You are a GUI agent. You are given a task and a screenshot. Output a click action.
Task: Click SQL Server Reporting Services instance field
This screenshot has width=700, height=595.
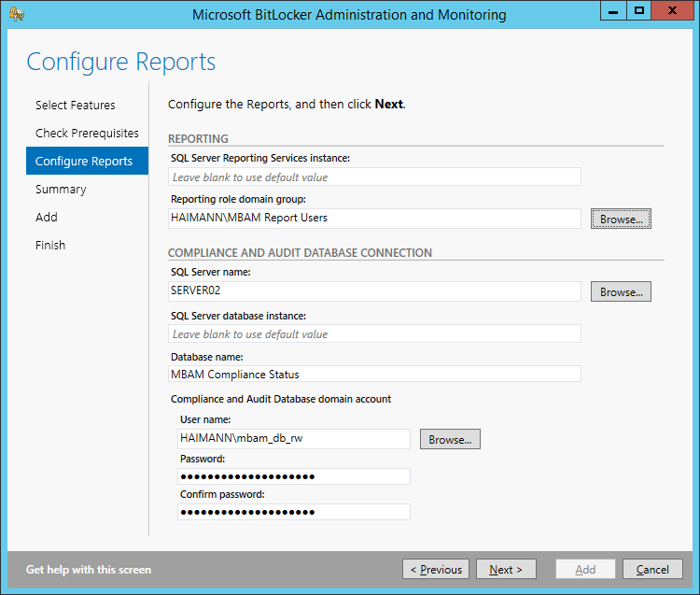(x=374, y=177)
